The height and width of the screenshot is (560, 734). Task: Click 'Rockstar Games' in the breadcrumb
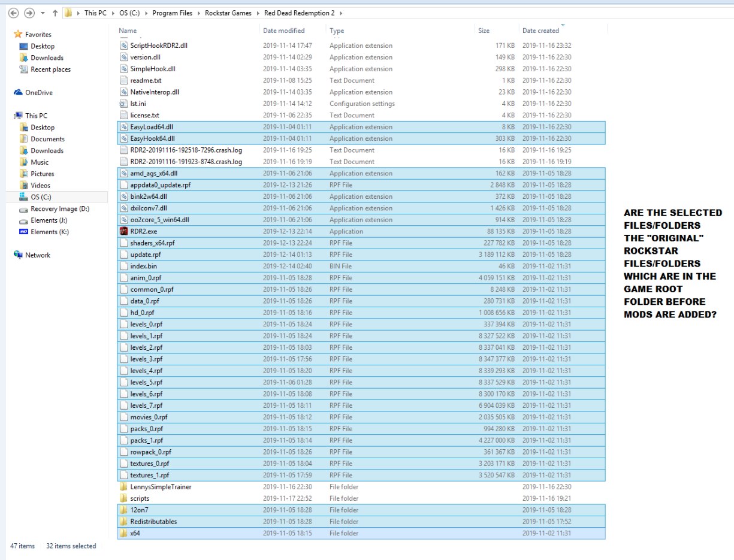click(x=228, y=13)
